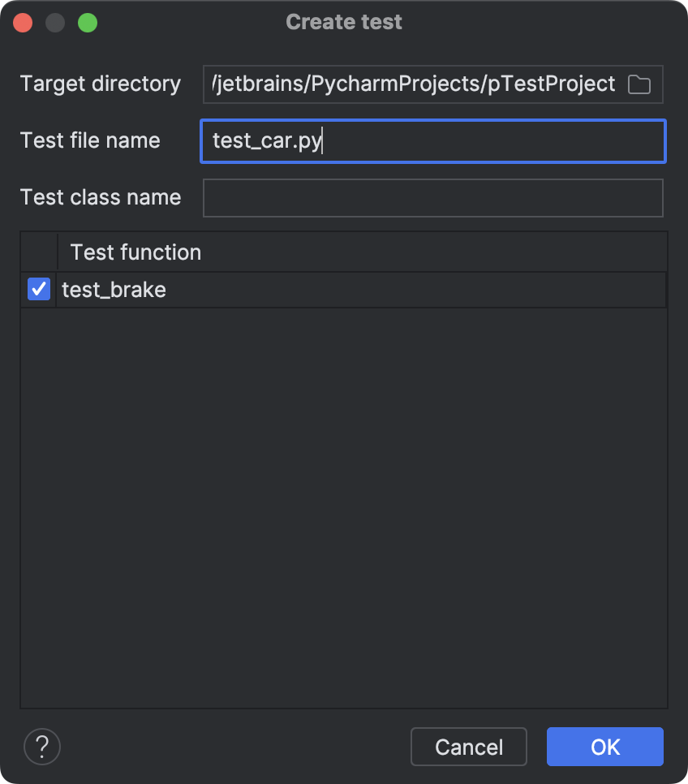Confirm test creation with OK

604,747
